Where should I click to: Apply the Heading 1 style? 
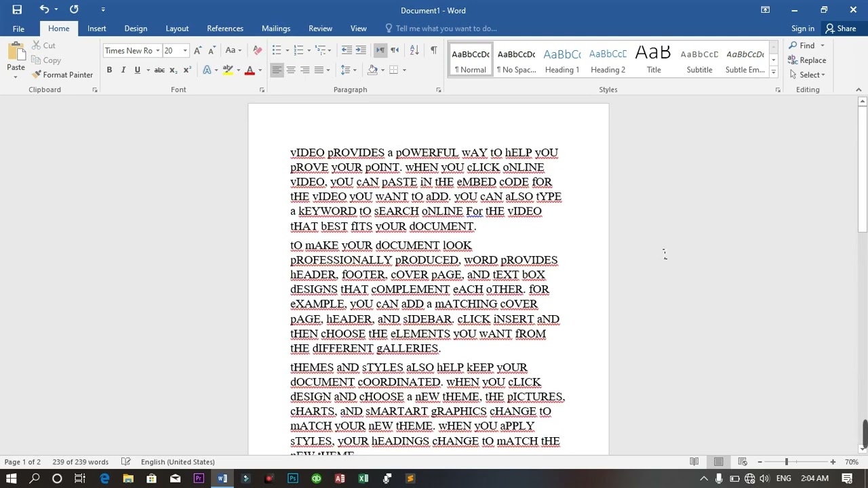[562, 60]
